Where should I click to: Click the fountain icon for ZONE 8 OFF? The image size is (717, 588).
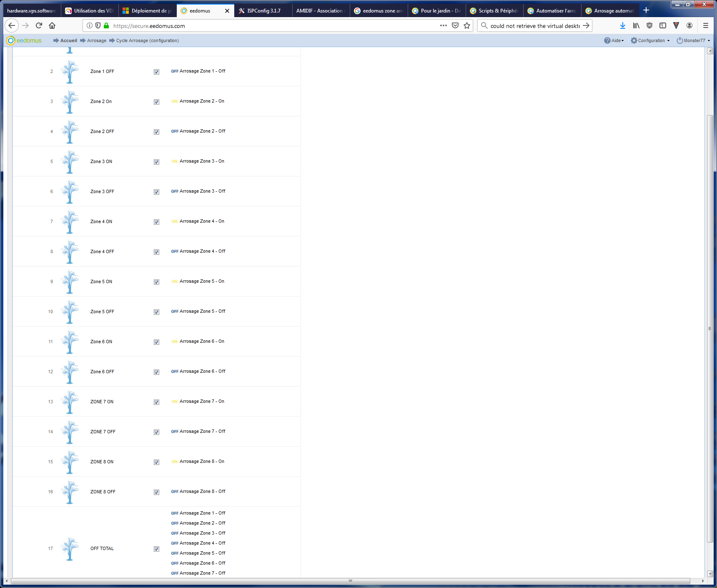click(x=70, y=492)
